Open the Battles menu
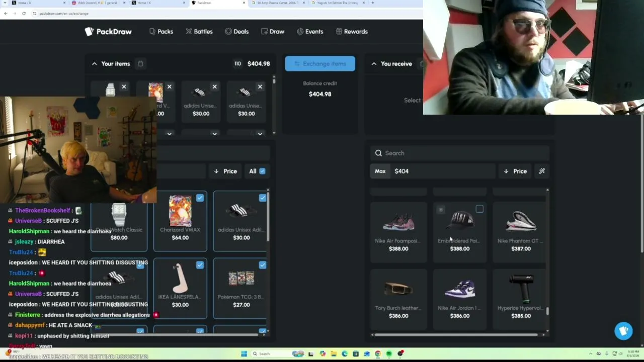Viewport: 644px width, 362px height. [199, 32]
